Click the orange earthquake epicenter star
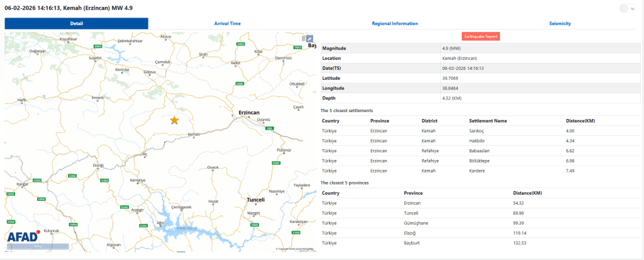644x260 pixels. pos(174,120)
